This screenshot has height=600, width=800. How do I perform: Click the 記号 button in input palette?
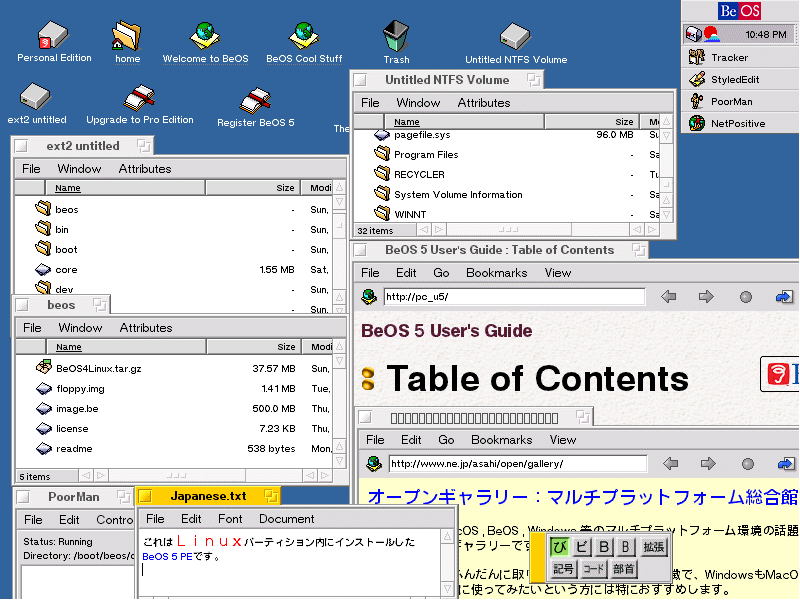click(563, 568)
